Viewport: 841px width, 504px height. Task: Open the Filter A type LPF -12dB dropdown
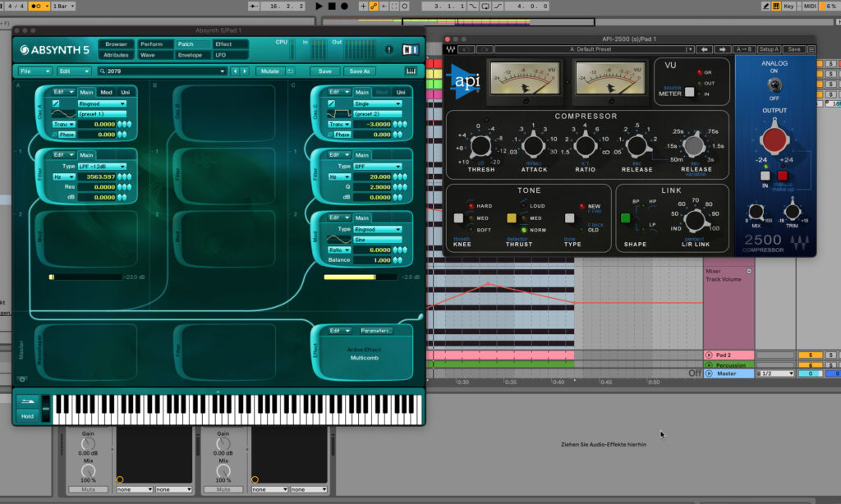pyautogui.click(x=102, y=166)
